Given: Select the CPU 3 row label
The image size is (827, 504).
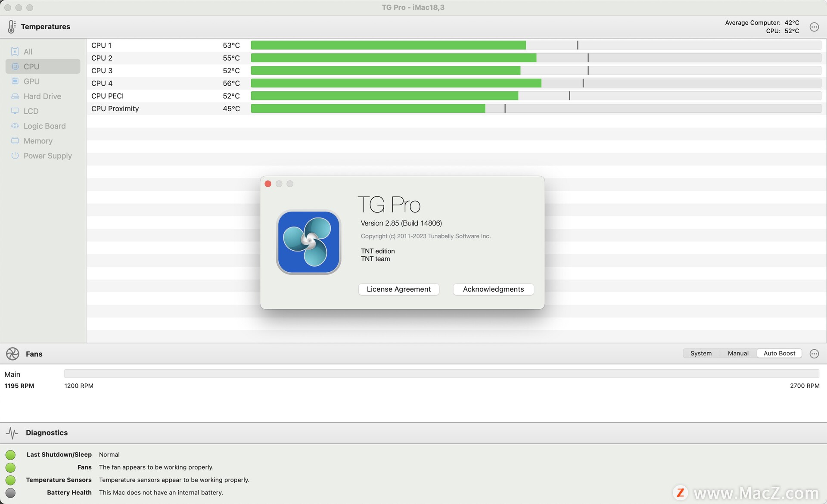Looking at the screenshot, I should click(x=102, y=71).
